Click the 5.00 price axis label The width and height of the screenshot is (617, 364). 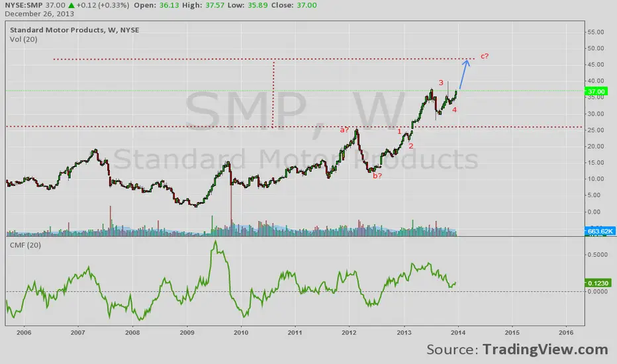coord(595,195)
